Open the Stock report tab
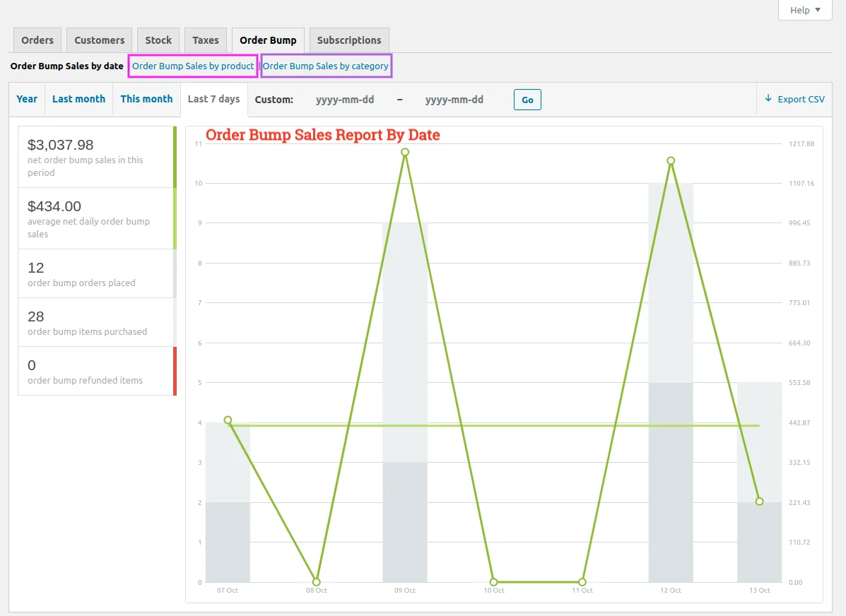Viewport: 846px width, 616px height. pos(158,40)
